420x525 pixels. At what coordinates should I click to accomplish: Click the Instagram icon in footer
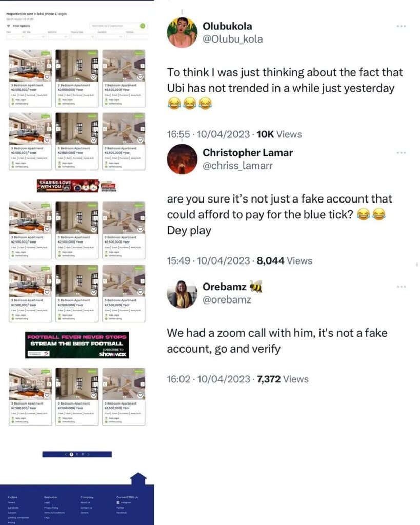click(x=118, y=502)
